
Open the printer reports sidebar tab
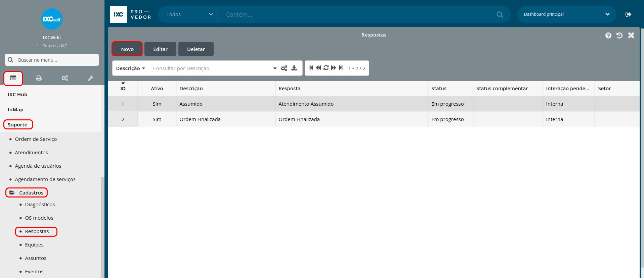(x=39, y=78)
